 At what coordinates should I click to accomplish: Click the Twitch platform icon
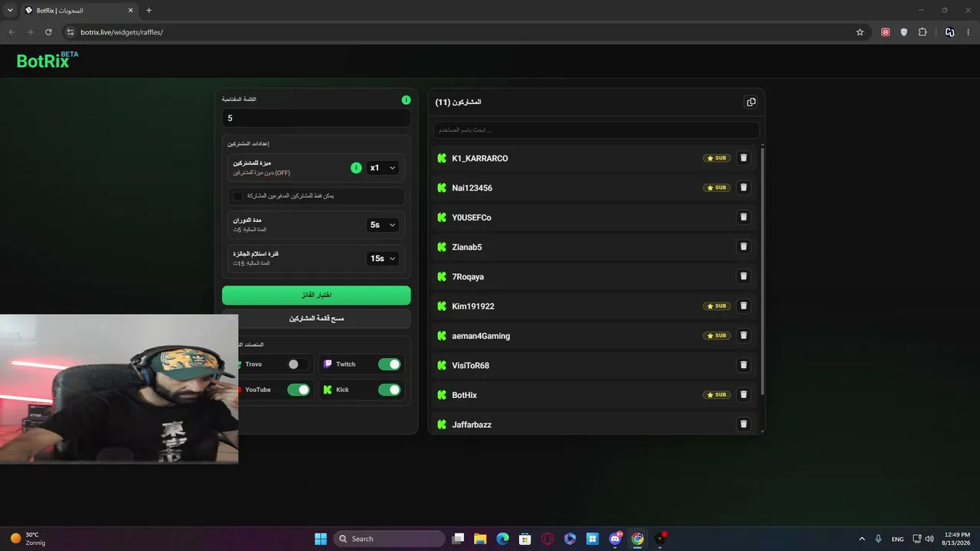click(328, 364)
